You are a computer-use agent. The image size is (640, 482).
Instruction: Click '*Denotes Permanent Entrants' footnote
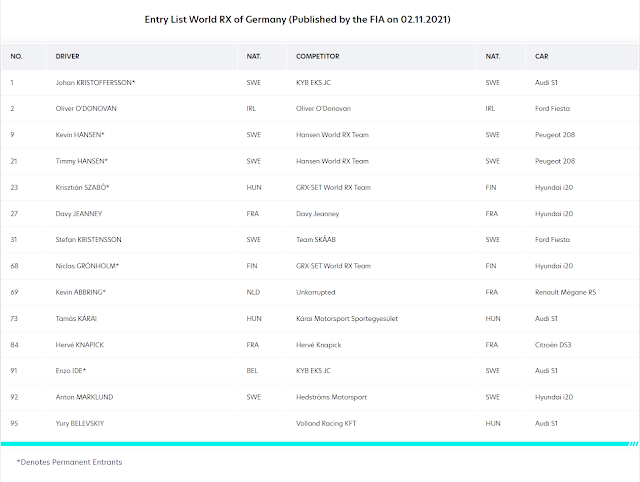69,462
